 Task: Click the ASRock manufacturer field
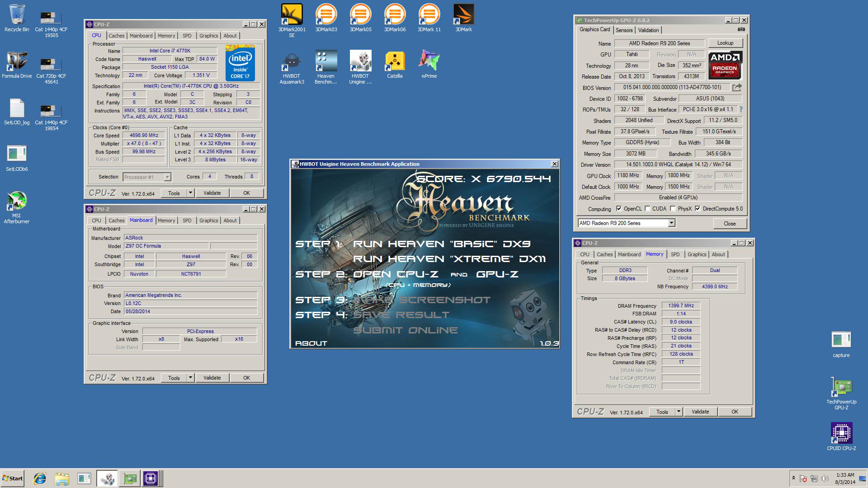[x=190, y=238]
